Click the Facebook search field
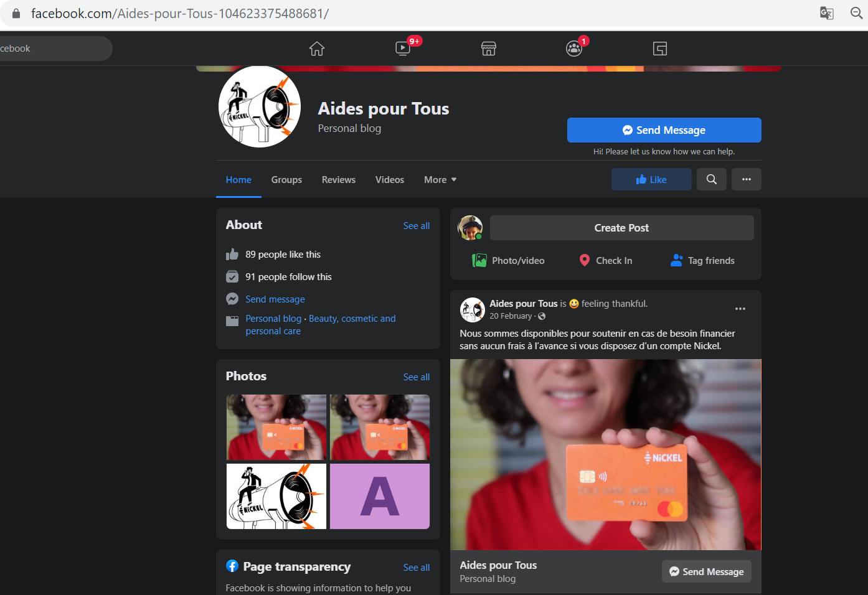 pos(55,49)
